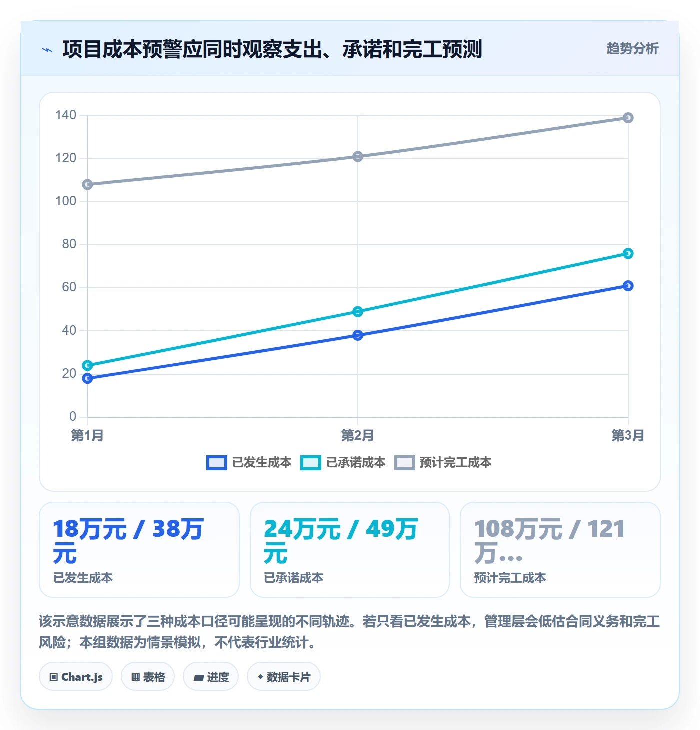700x730 pixels.
Task: Click the 预计完工成本 point at 第2月
Action: (x=358, y=157)
